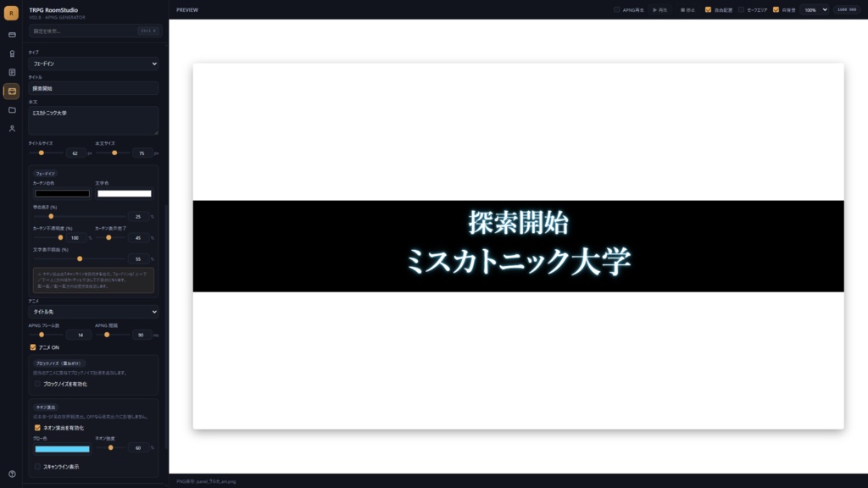The height and width of the screenshot is (488, 868).
Task: Open the 100% zoom dropdown
Action: tap(815, 10)
